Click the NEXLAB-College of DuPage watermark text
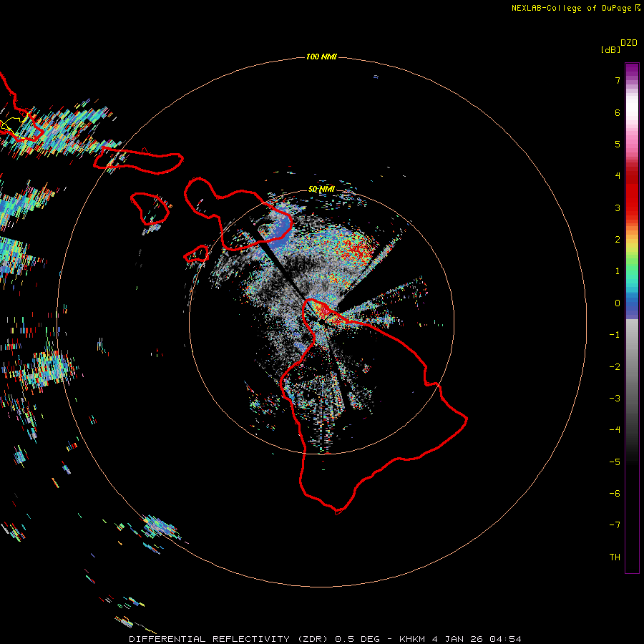The width and height of the screenshot is (644, 644). [571, 8]
